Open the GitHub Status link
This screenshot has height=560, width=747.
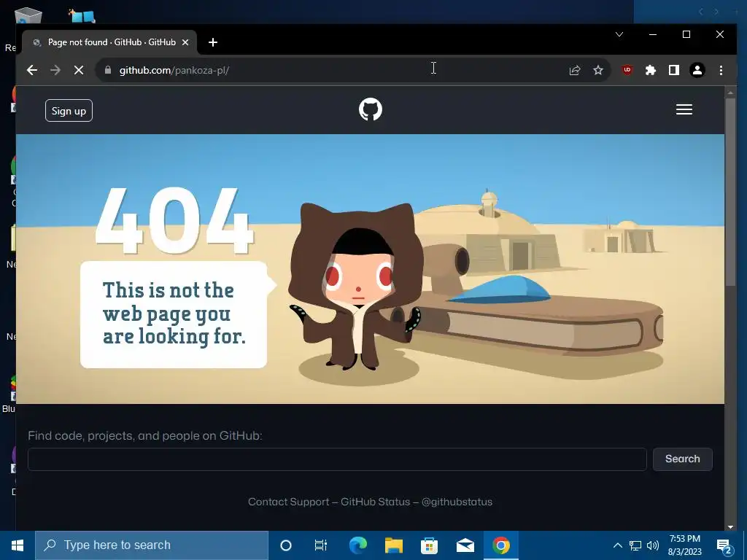(x=376, y=502)
